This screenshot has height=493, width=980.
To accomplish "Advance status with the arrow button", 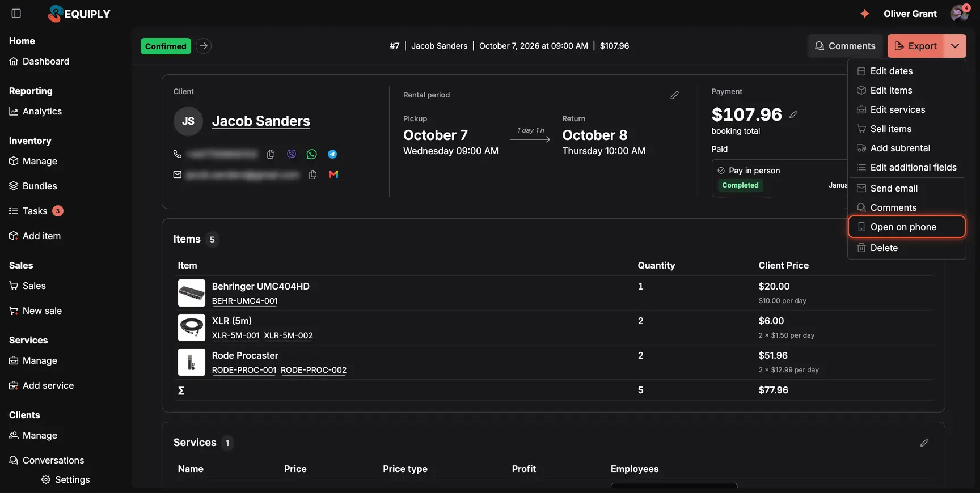I will tap(204, 46).
